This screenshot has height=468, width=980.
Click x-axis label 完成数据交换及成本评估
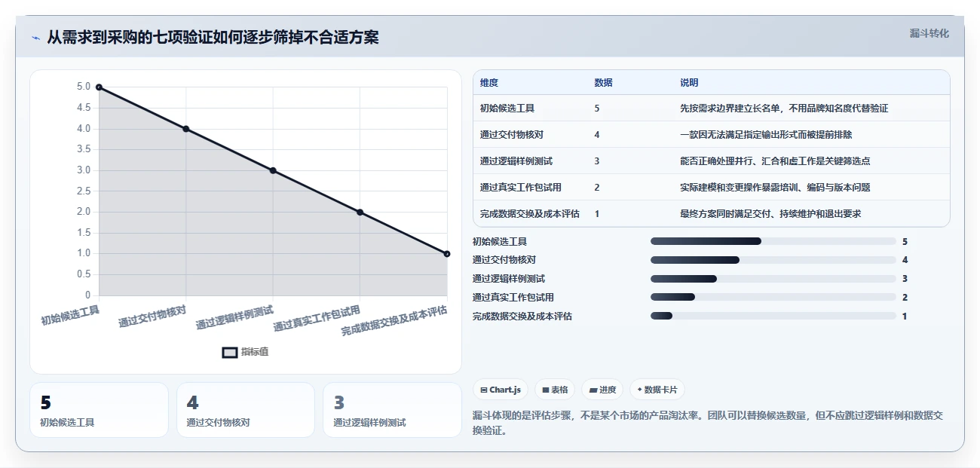coord(394,320)
